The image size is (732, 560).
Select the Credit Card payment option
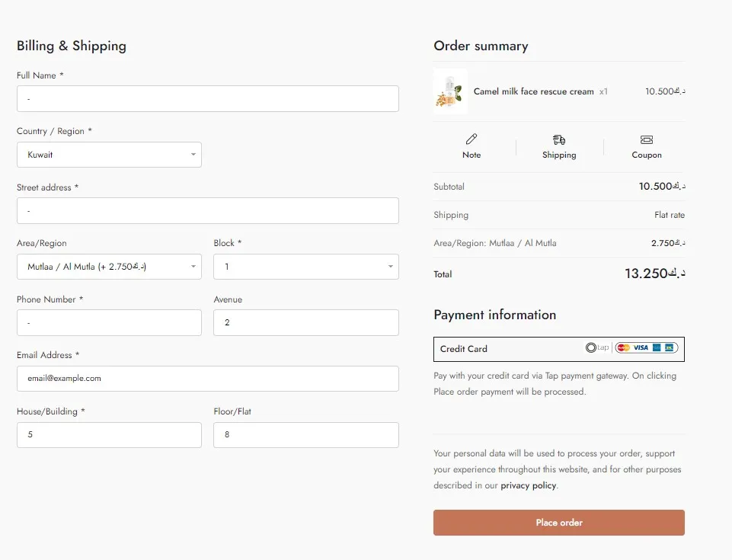click(559, 349)
